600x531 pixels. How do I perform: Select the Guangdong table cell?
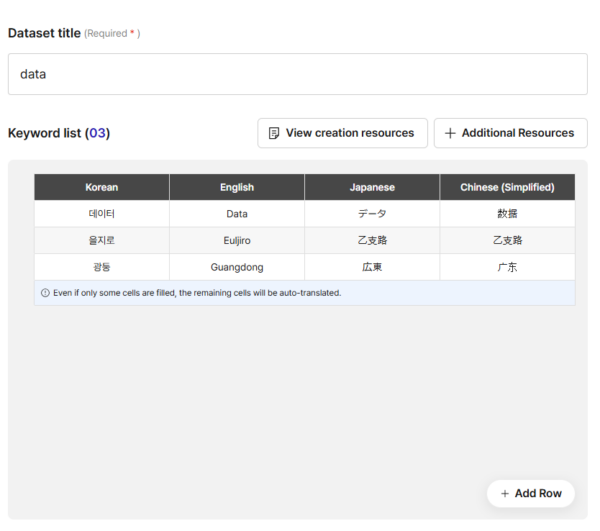click(237, 268)
